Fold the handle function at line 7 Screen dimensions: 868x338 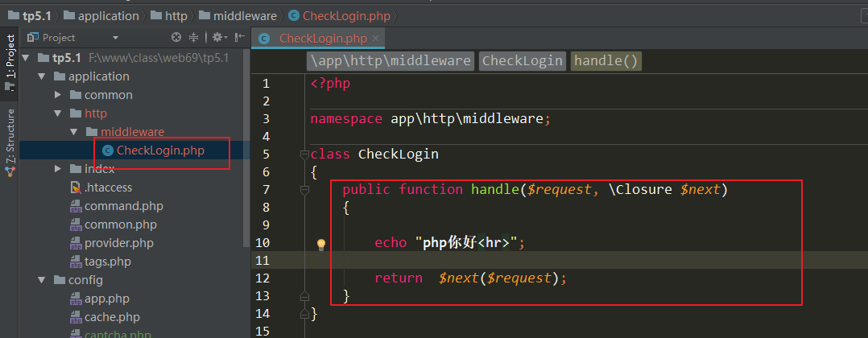pos(304,191)
